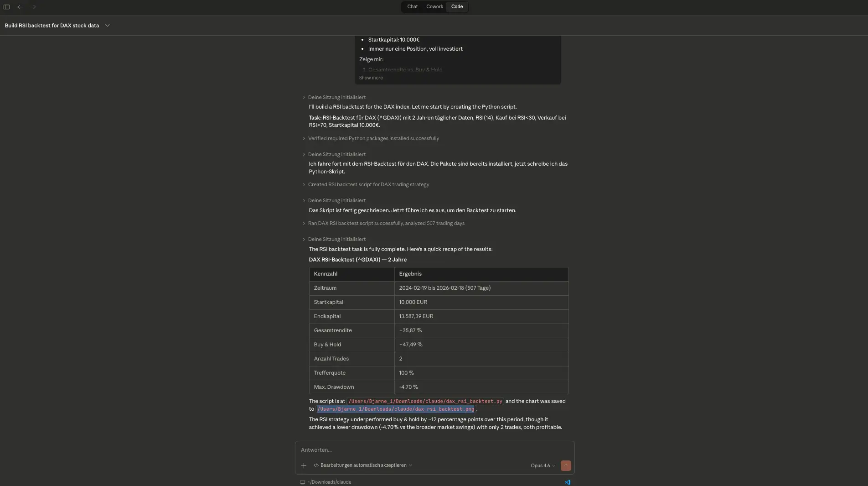The height and width of the screenshot is (486, 868).
Task: Expand 'Verified required Python packages' step
Action: (x=373, y=138)
